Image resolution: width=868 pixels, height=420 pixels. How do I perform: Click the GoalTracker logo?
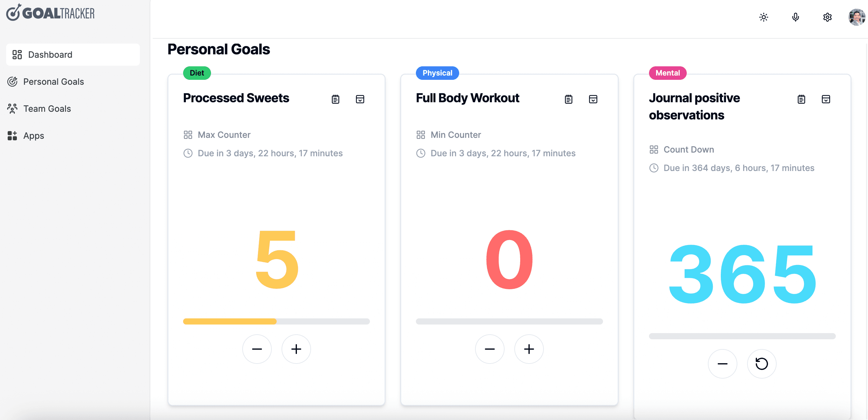(x=50, y=13)
